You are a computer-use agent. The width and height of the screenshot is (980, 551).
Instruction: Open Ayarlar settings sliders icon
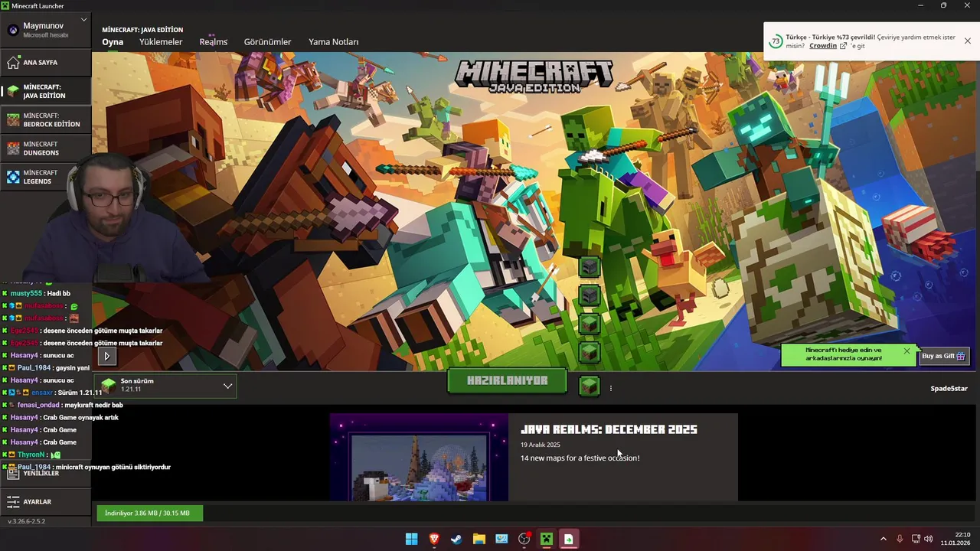[x=13, y=502]
